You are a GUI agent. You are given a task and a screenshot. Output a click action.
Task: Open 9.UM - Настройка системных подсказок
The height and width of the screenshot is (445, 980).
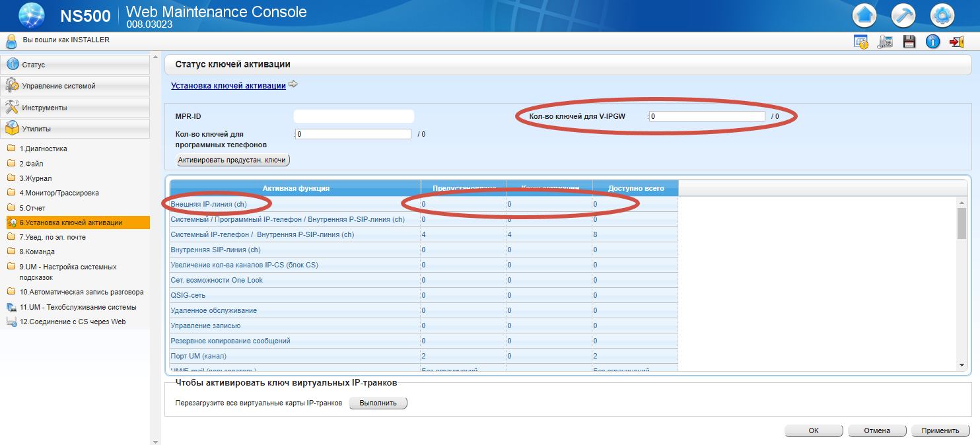click(x=68, y=272)
